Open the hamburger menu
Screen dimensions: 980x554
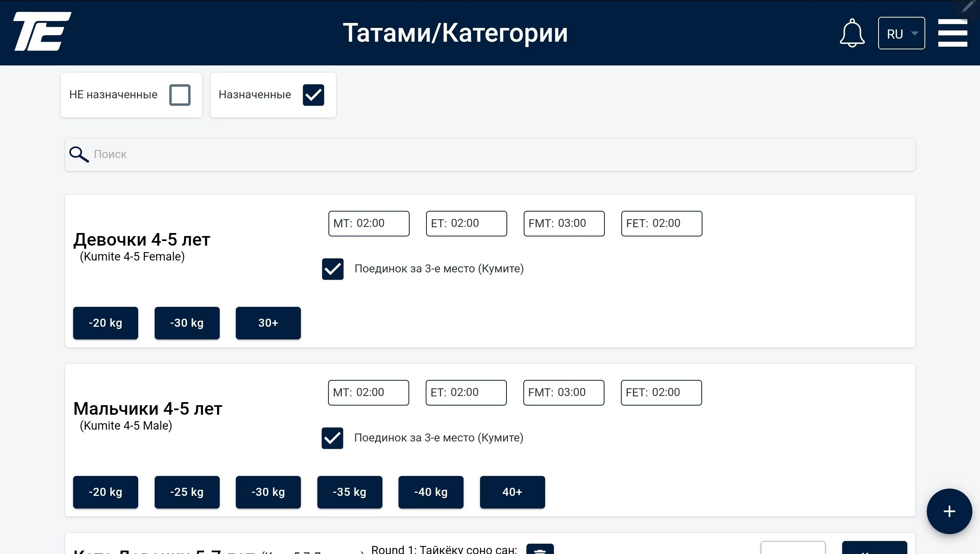point(952,33)
